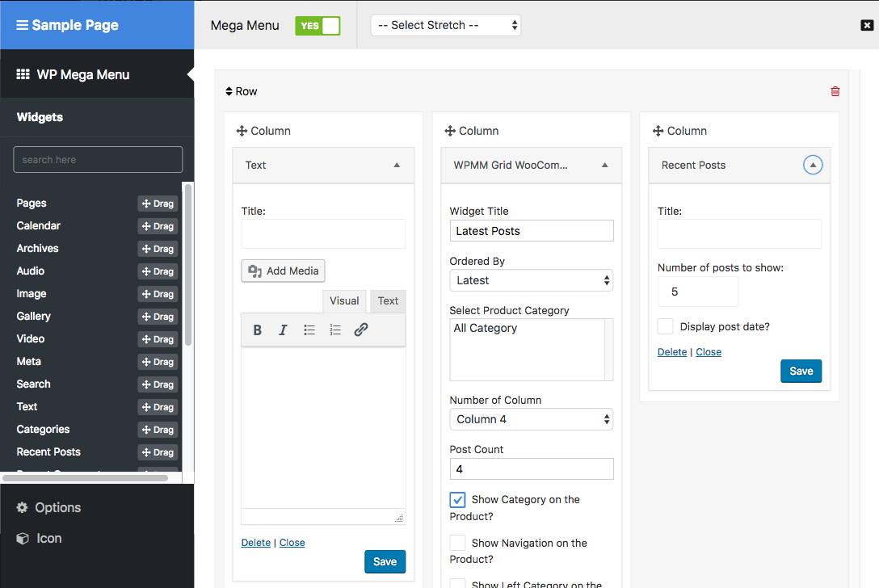The width and height of the screenshot is (879, 588).
Task: Click the Drag handle for Gallery widget
Action: click(x=158, y=317)
